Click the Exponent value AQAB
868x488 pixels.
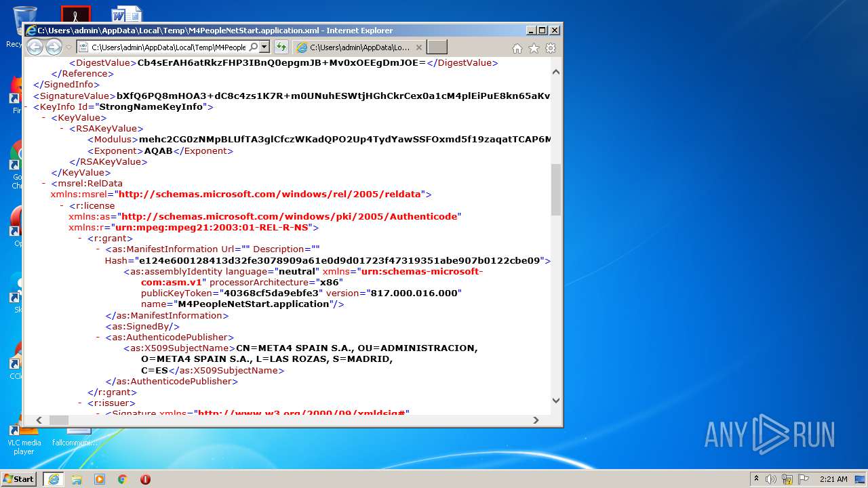pyautogui.click(x=159, y=150)
